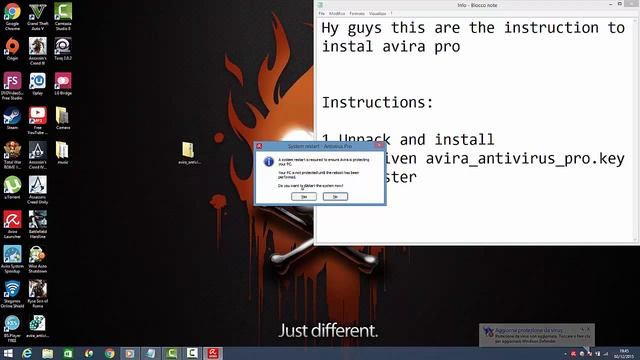Open the ? help menu in Notepad

pyautogui.click(x=391, y=13)
